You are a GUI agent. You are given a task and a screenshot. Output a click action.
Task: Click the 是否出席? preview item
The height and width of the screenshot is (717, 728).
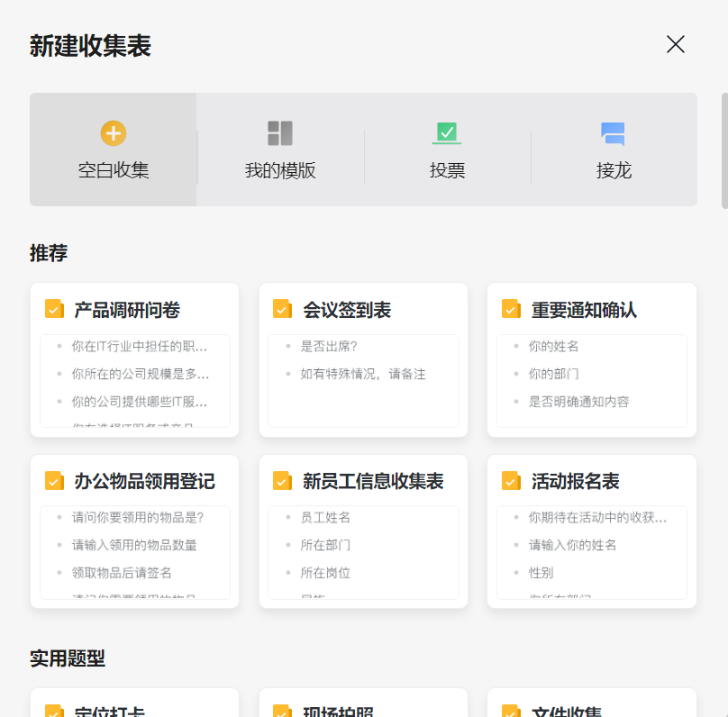(329, 346)
